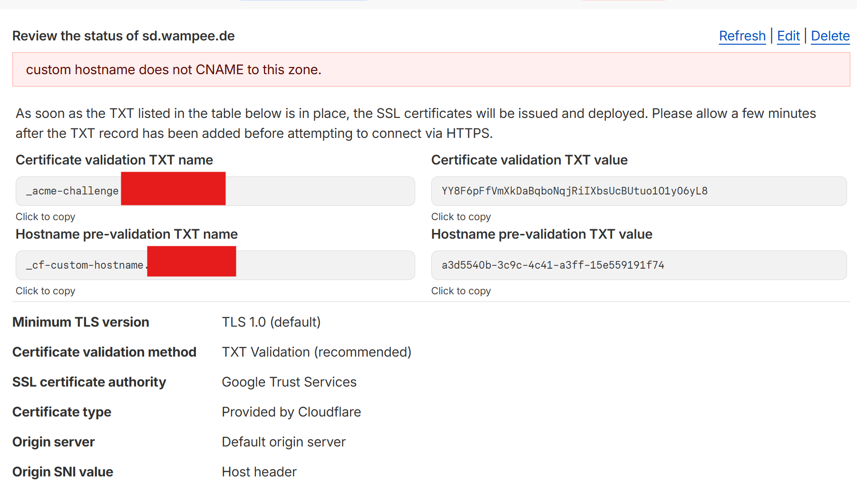857x504 pixels.
Task: Click to copy under Hostname pre-validation TXT name
Action: coord(46,291)
